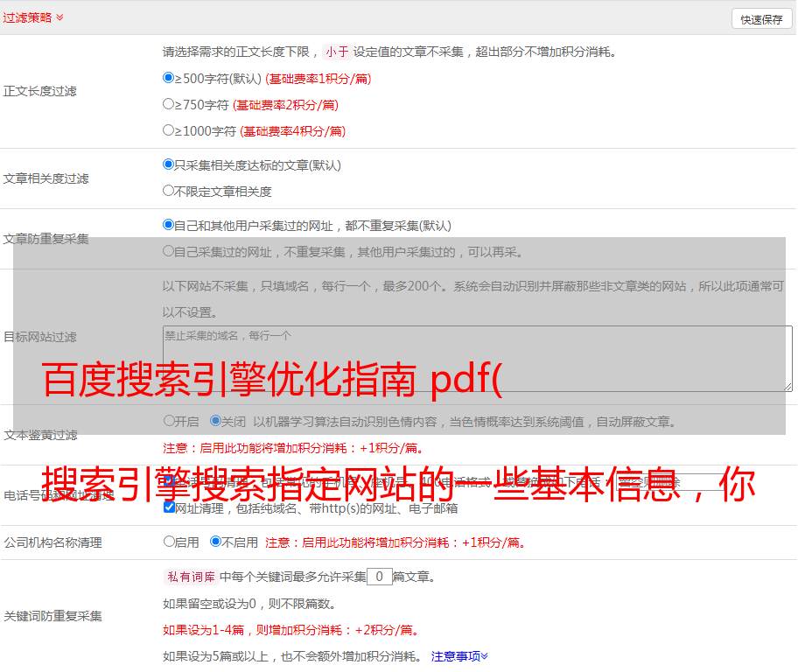
Task: Click the 目标网站过滤 row label
Action: pyautogui.click(x=40, y=337)
